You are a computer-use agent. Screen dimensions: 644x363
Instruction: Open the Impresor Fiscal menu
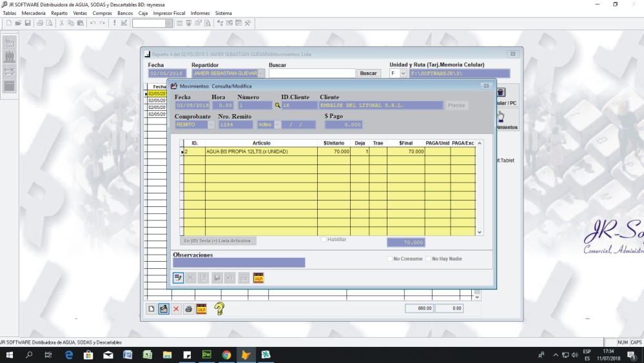click(169, 13)
